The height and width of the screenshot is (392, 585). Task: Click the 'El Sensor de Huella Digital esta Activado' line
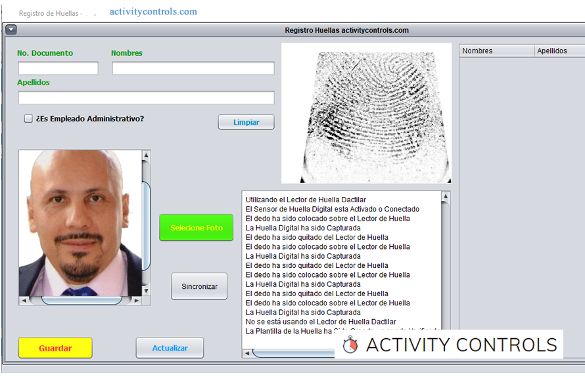[333, 209]
